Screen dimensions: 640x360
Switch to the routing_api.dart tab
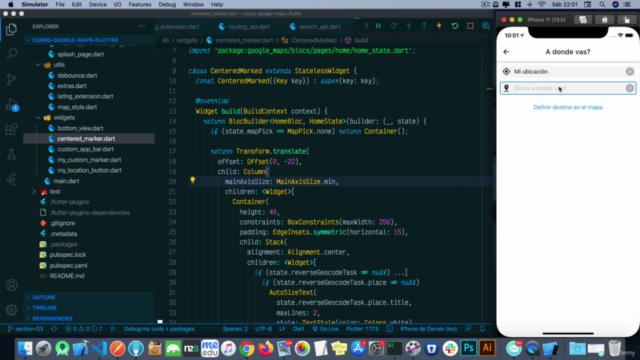click(x=244, y=27)
